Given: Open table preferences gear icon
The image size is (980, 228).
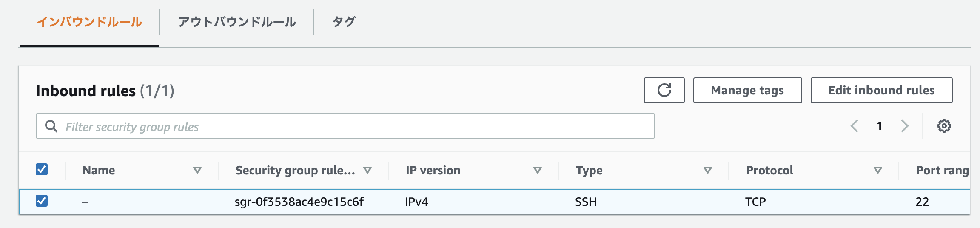Looking at the screenshot, I should click(944, 126).
